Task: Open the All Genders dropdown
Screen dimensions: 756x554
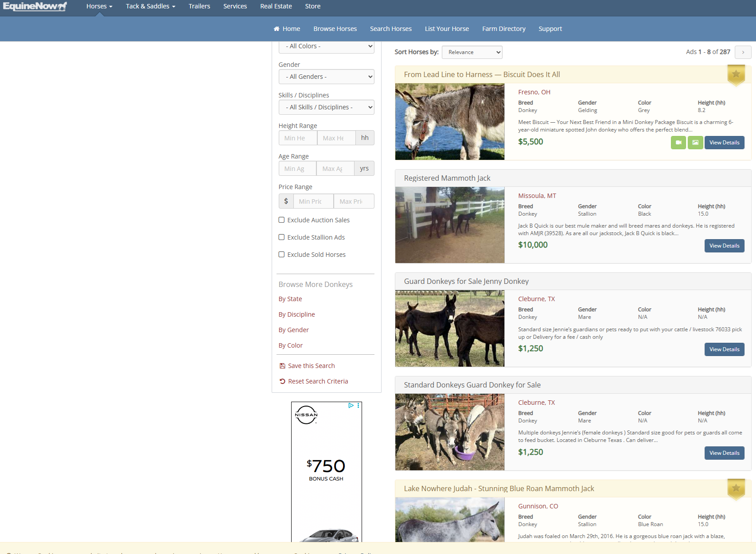Action: click(327, 77)
